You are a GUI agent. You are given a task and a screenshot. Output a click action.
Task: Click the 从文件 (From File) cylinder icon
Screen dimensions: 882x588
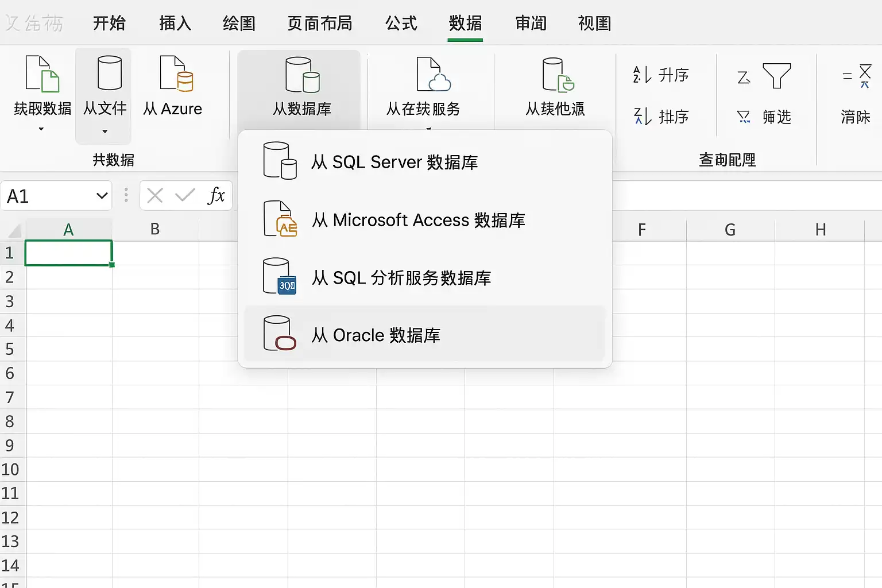(109, 73)
